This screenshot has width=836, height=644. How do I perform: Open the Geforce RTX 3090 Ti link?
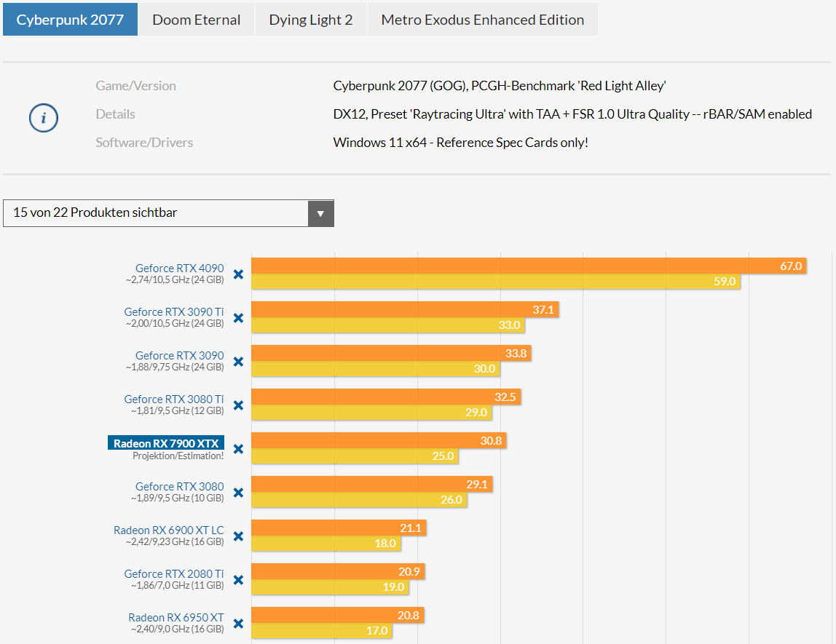coord(174,311)
